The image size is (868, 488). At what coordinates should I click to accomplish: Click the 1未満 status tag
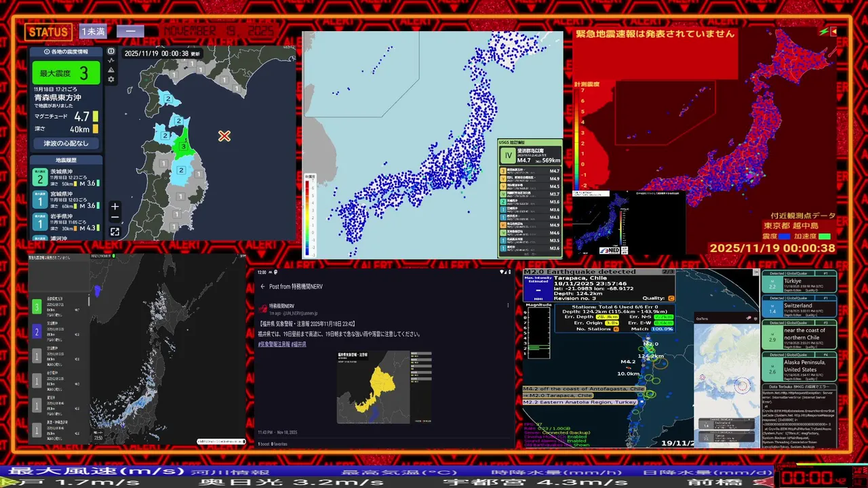pyautogui.click(x=93, y=31)
